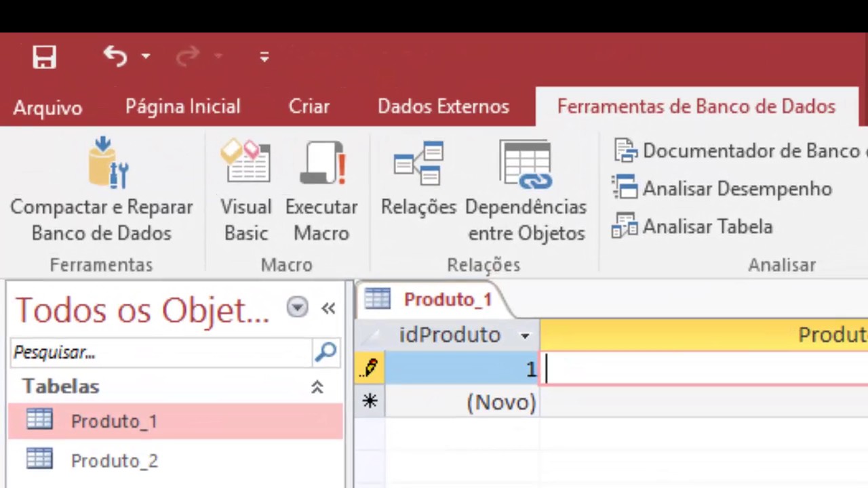Viewport: 868px width, 488px height.
Task: Launch Documentador de Banco de Dados
Action: (739, 150)
